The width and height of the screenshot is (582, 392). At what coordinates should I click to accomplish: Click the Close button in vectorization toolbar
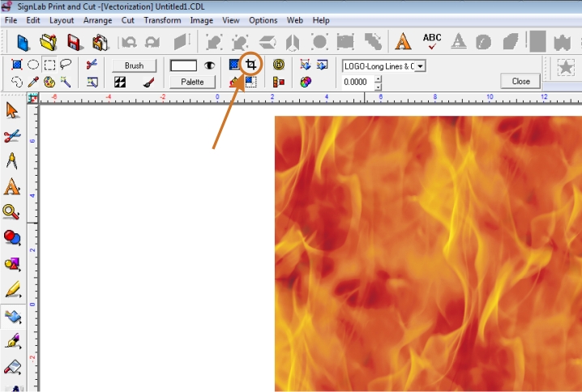[x=520, y=81]
